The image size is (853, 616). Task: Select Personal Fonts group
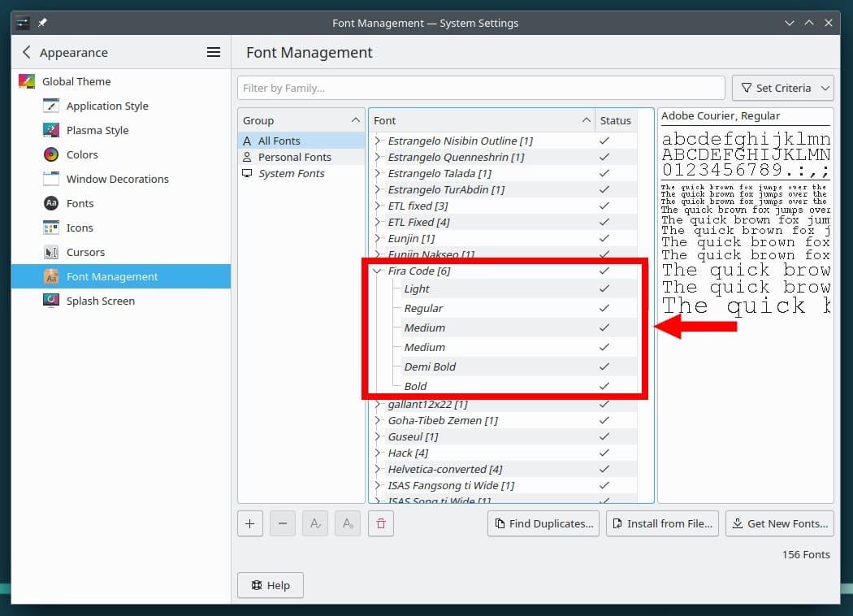click(294, 157)
